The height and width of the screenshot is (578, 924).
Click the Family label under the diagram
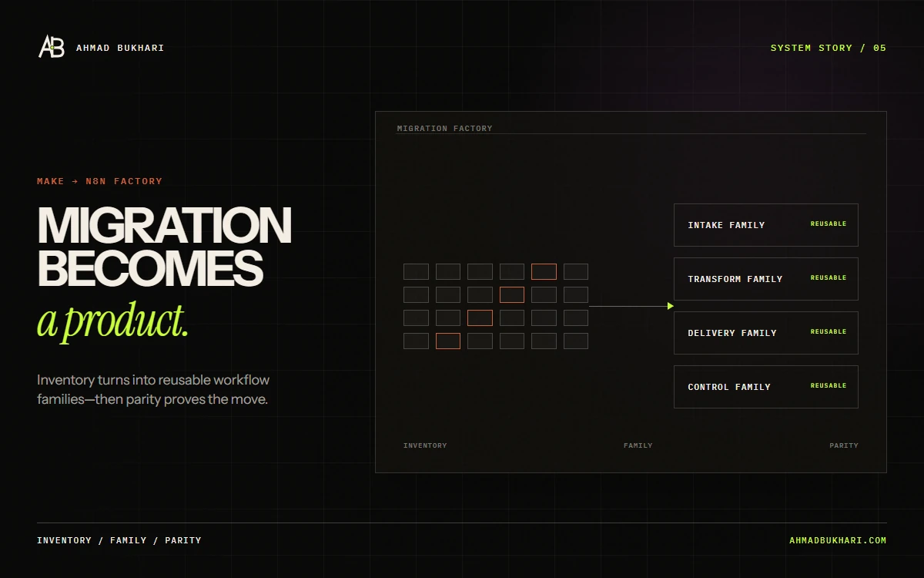tap(638, 445)
